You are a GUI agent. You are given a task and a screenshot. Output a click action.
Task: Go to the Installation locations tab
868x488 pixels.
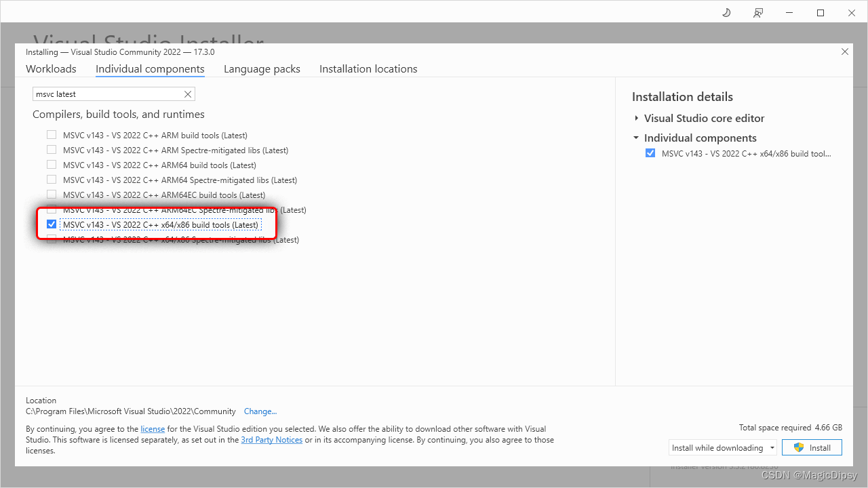click(x=368, y=68)
